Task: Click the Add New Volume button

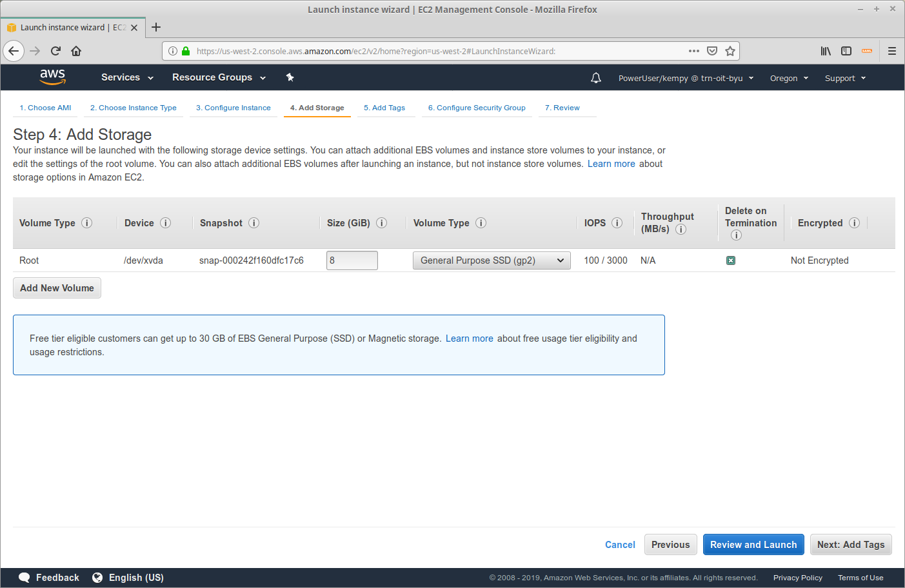Action: pyautogui.click(x=57, y=288)
